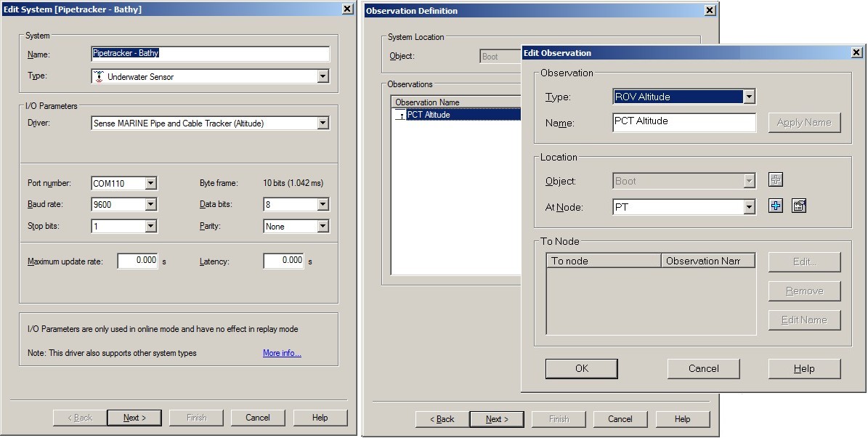Open the Parity dropdown

click(323, 226)
